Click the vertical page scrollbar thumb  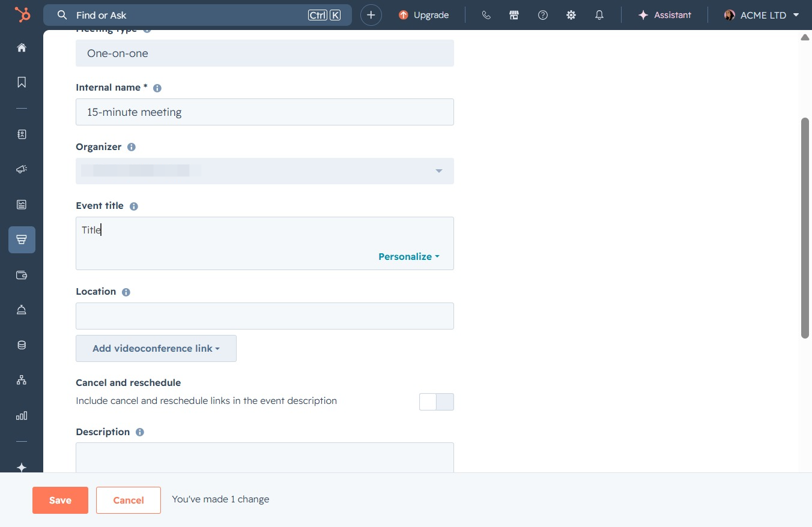pyautogui.click(x=805, y=228)
